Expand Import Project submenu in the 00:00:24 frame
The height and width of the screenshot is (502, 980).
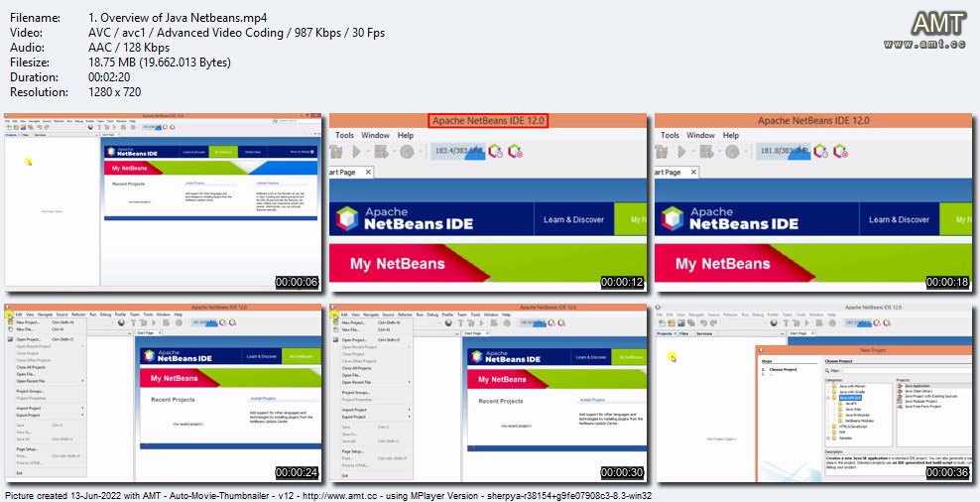(82, 408)
